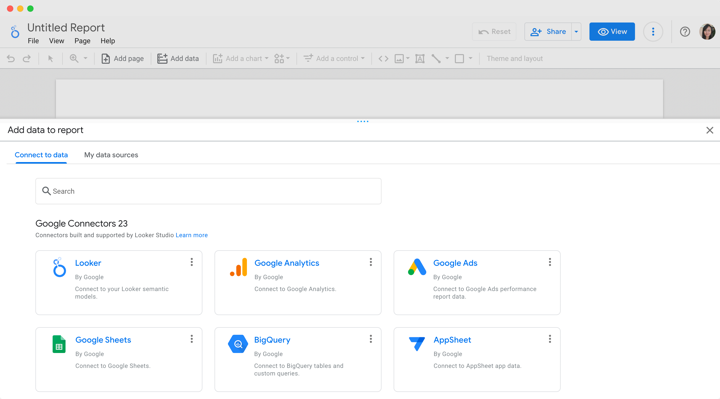Click the Google Sheets connector title
The image size is (720, 399).
[103, 340]
